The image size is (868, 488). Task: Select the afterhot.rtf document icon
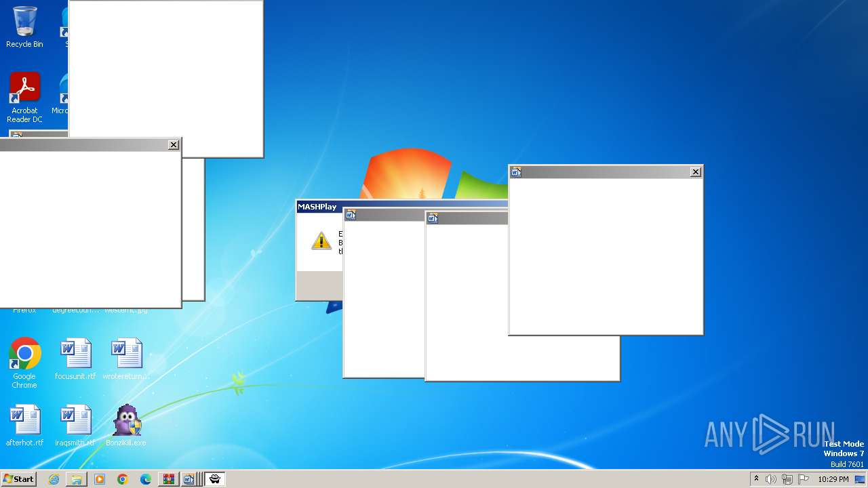click(x=24, y=426)
